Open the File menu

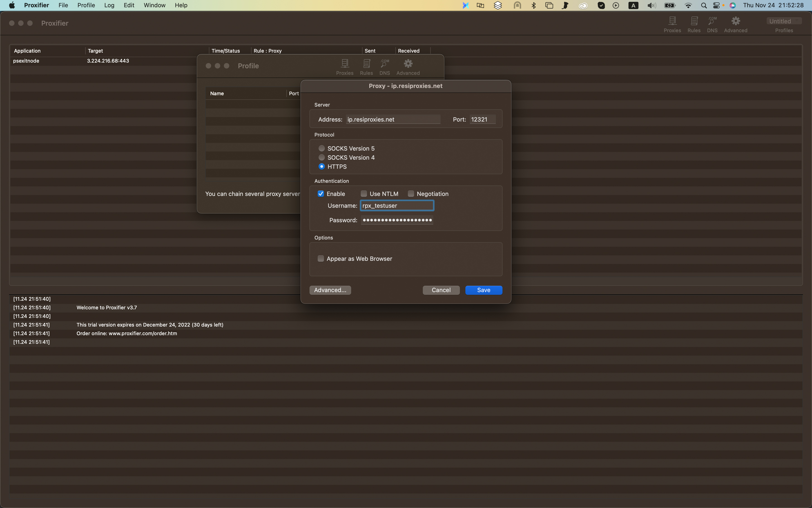(x=63, y=5)
